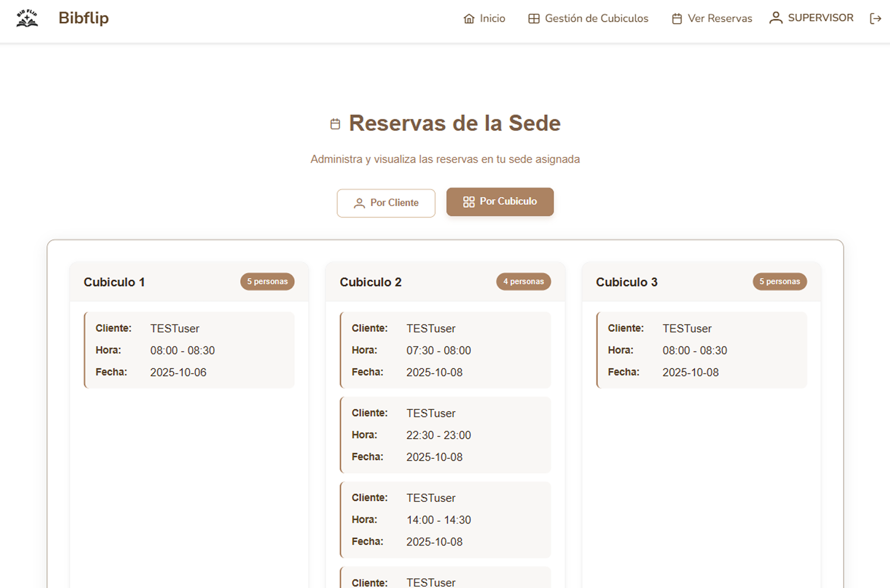Click date 2025-10-08 in the 07:30 reservation
This screenshot has width=890, height=588.
point(434,372)
